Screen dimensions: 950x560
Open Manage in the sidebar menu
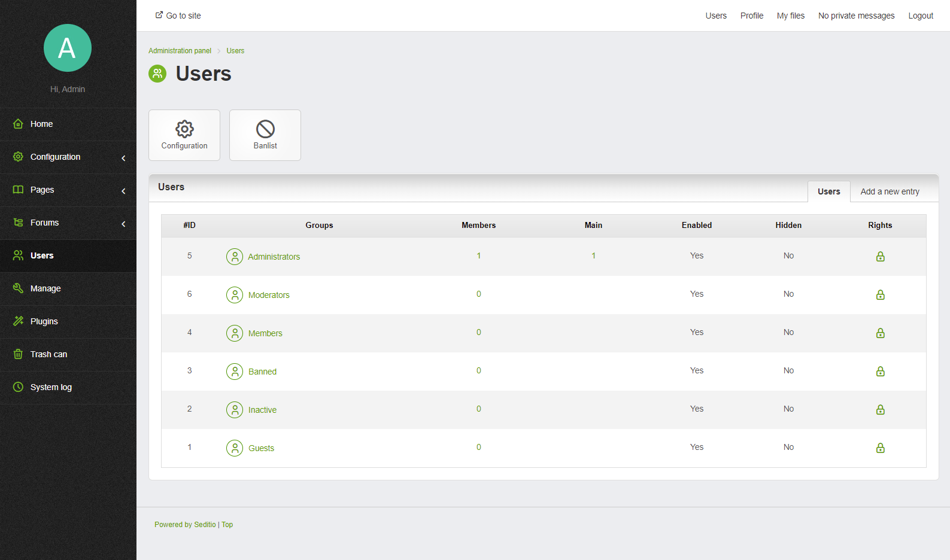68,288
